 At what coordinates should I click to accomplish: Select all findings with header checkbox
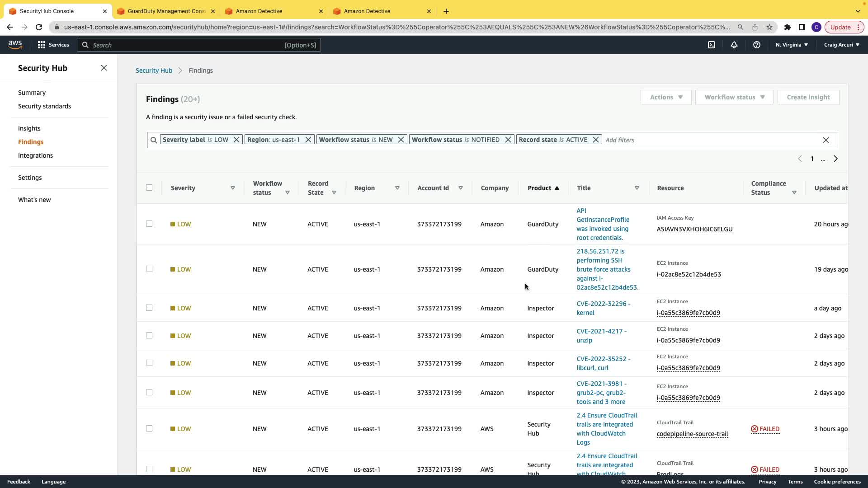click(149, 188)
